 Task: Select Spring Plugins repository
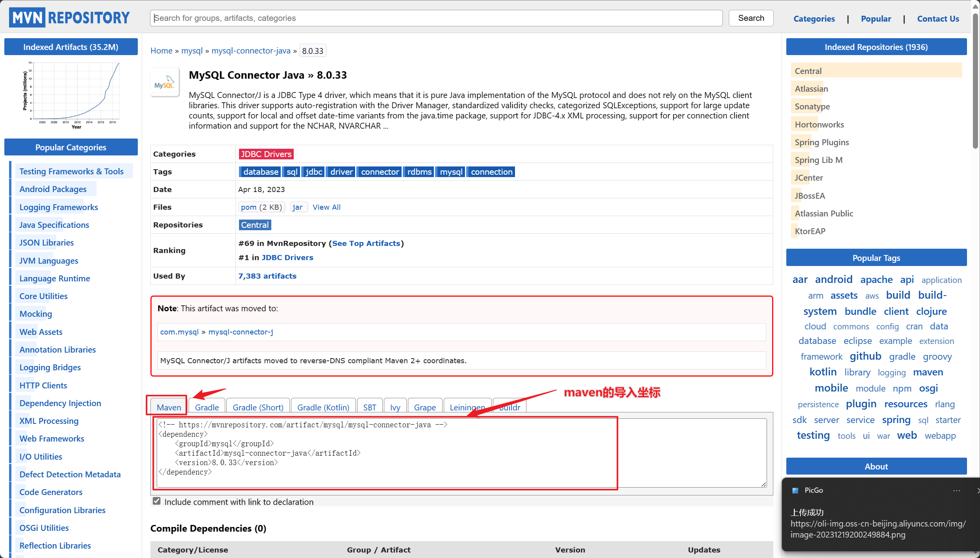point(821,142)
